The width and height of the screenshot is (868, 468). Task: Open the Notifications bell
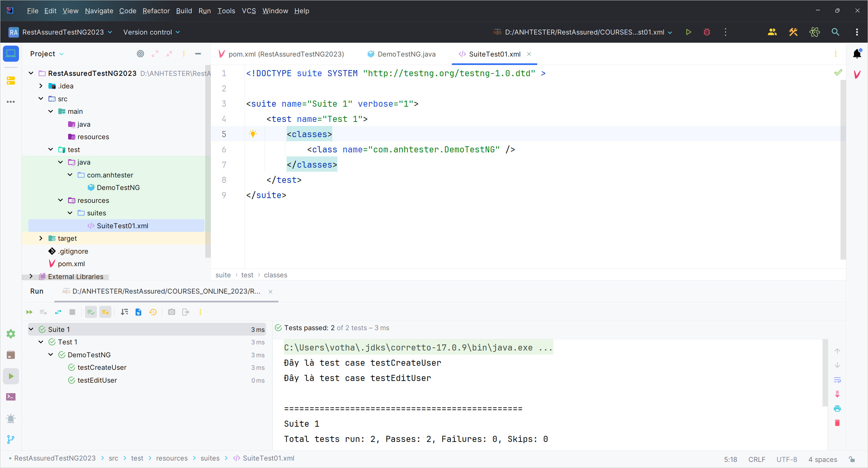(x=857, y=54)
